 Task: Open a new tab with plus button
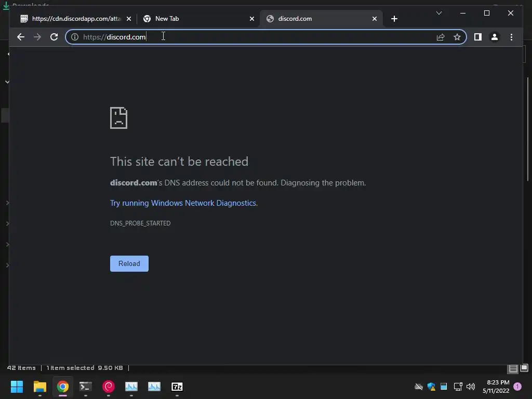394,19
